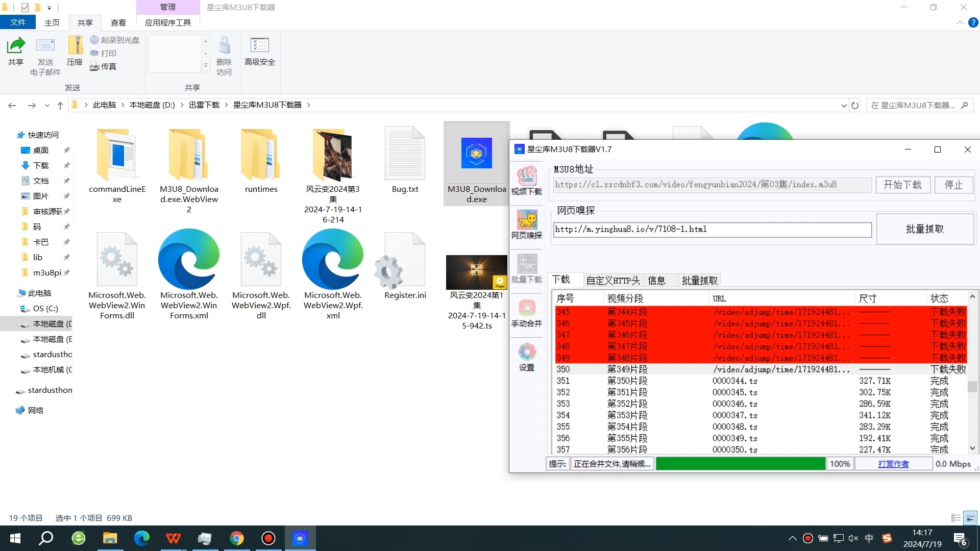Select Microsoft.Web.WebView2.Wpf.dll file
Image resolution: width=980 pixels, height=551 pixels.
pyautogui.click(x=261, y=275)
